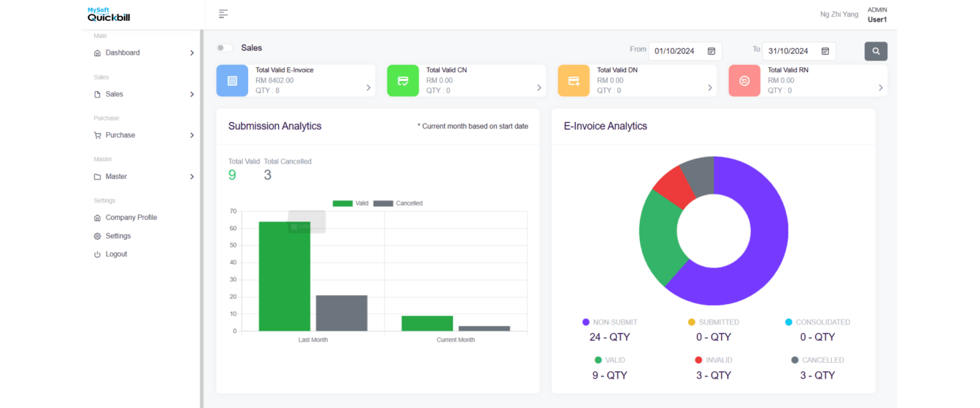Click the orange Total Valid DN icon
This screenshot has width=980, height=408.
coord(574,81)
